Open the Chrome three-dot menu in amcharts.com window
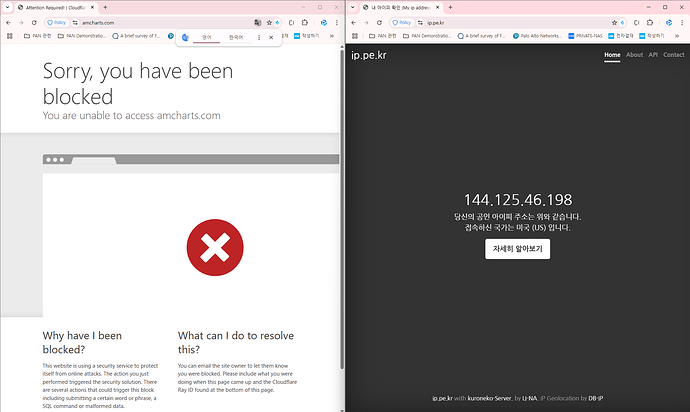Image resolution: width=690 pixels, height=412 pixels. 337,22
